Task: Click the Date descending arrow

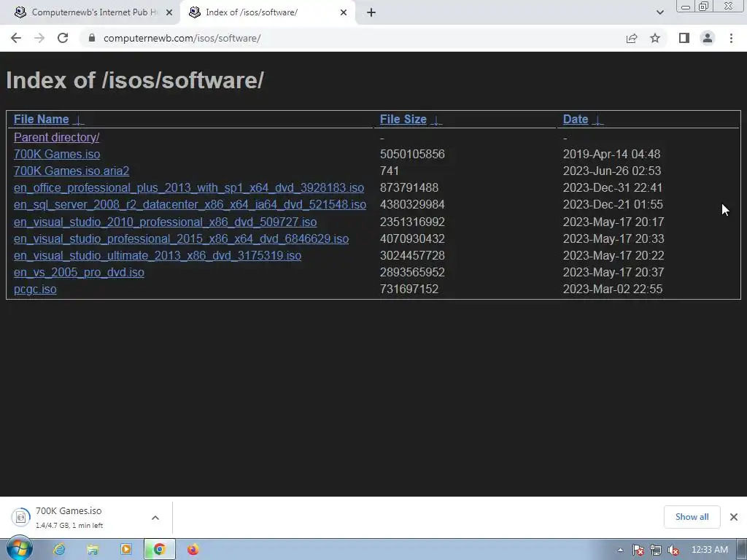Action: click(598, 120)
